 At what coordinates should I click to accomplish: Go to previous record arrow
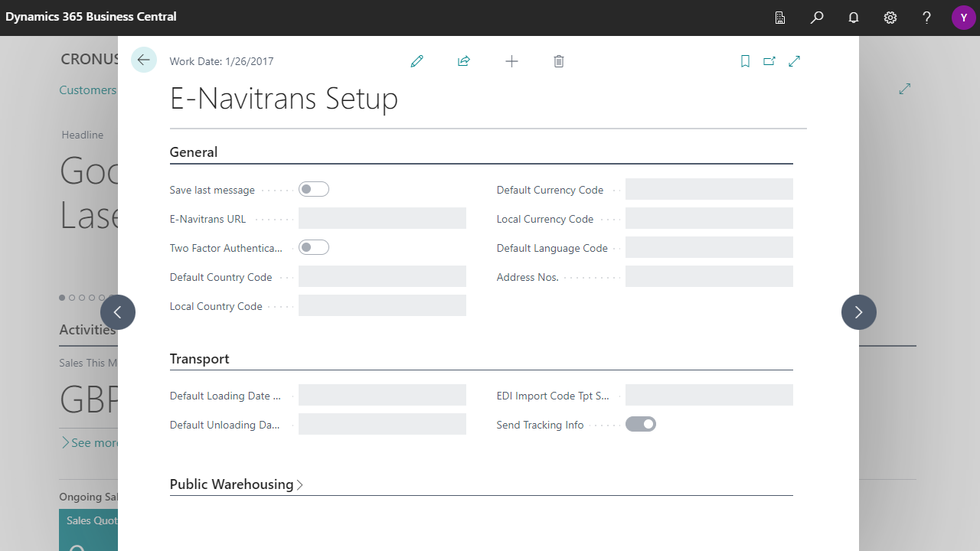[x=118, y=312]
